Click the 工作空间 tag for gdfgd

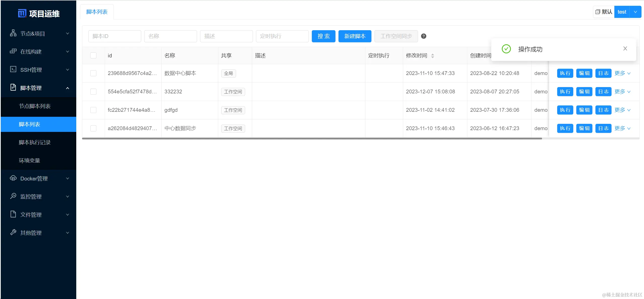233,110
